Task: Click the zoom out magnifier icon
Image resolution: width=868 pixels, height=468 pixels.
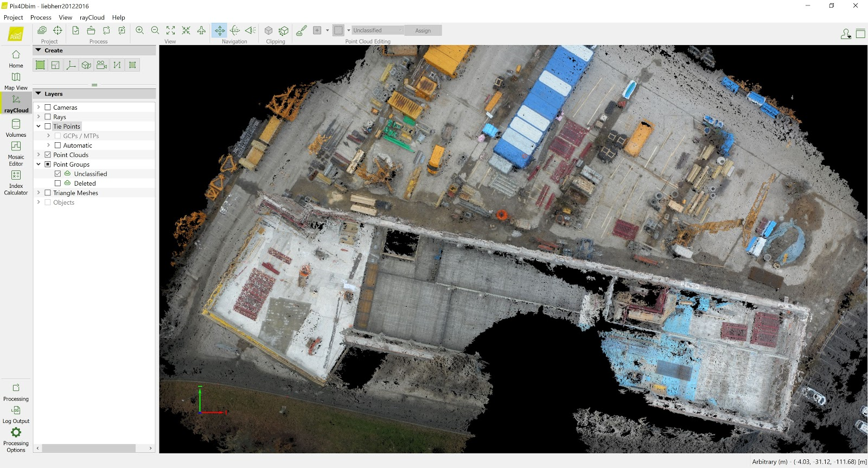Action: 155,30
